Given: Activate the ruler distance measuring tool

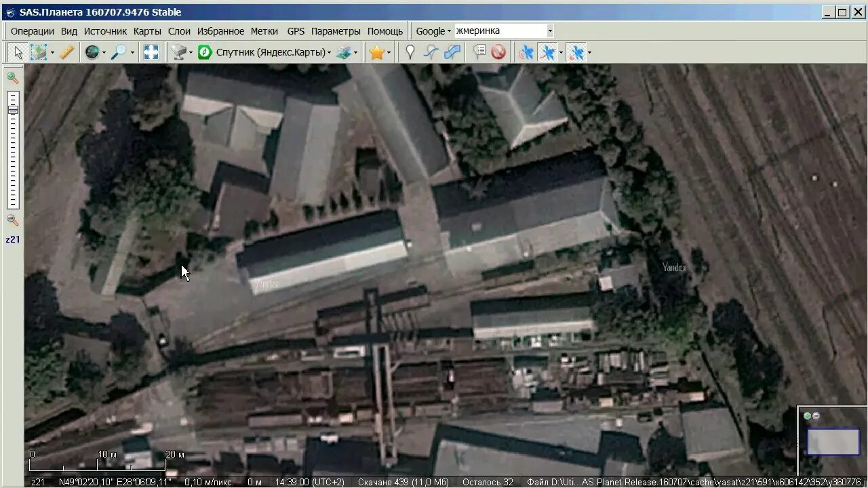Looking at the screenshot, I should [66, 52].
